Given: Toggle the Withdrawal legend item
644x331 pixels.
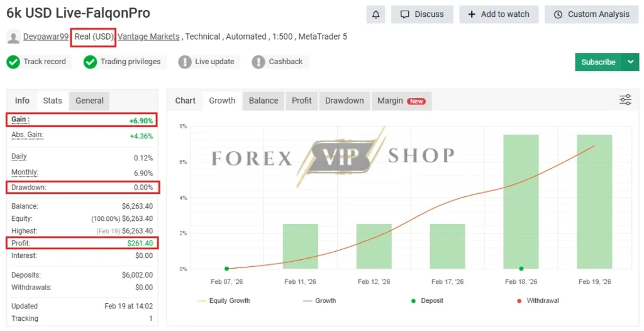Looking at the screenshot, I should click(x=538, y=301).
